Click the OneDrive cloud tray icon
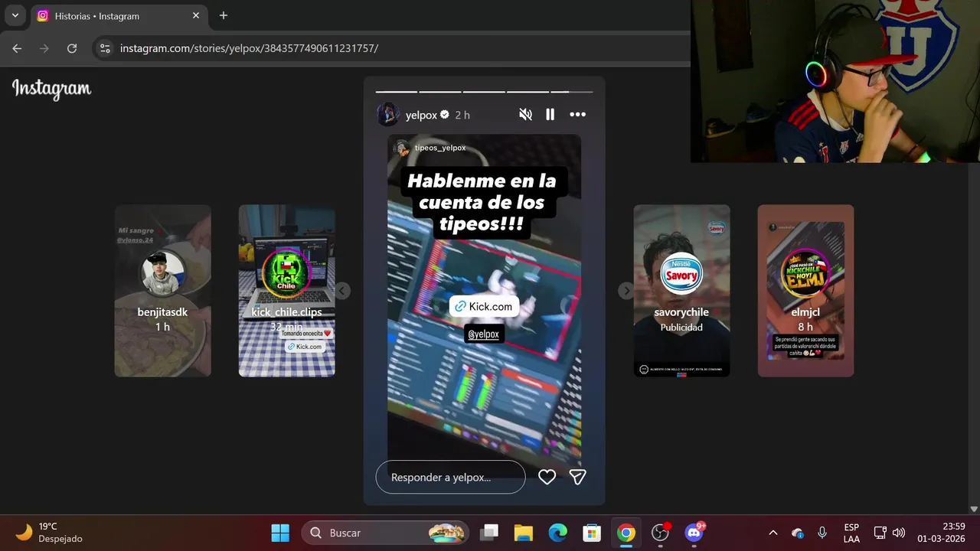 [798, 533]
